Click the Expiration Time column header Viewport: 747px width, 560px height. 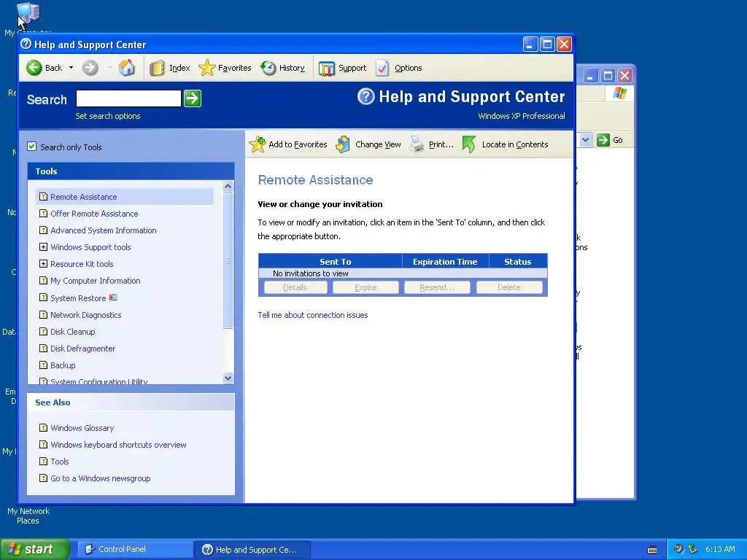point(446,262)
